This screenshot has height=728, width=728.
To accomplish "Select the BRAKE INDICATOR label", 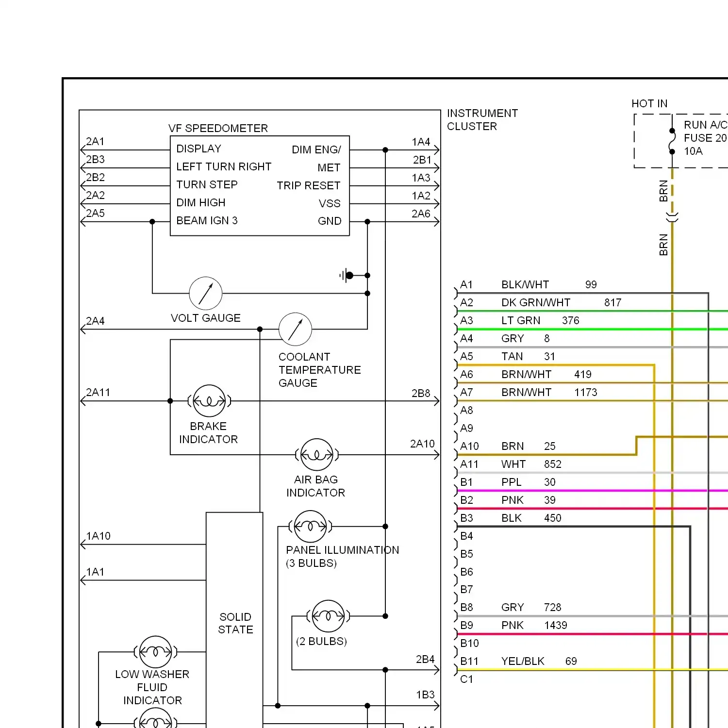I will (x=208, y=432).
